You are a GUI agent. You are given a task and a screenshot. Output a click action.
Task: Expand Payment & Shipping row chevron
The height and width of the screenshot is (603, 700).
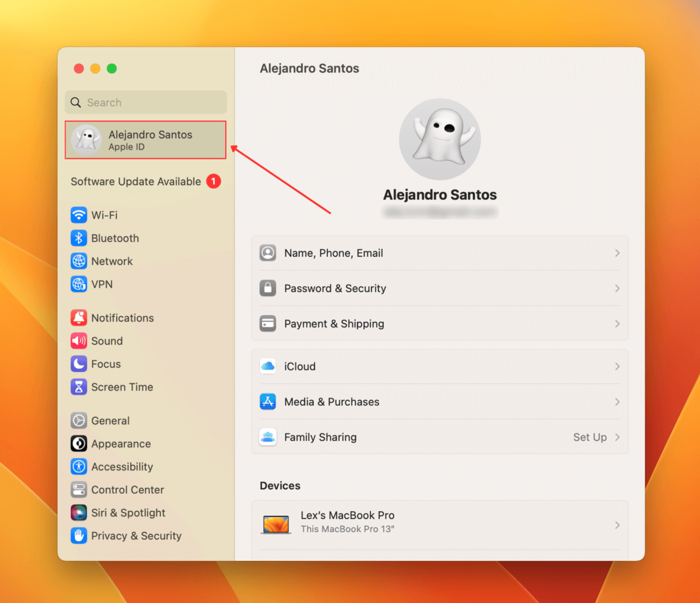tap(617, 323)
